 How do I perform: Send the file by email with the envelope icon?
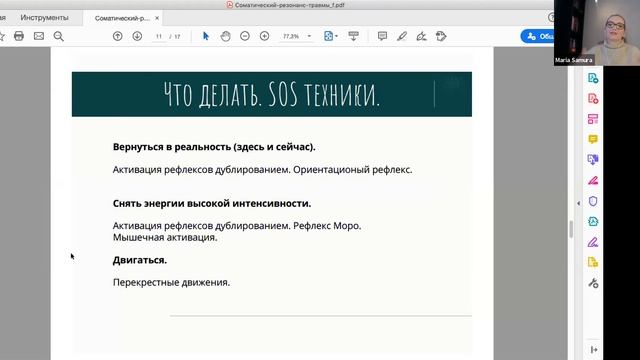pyautogui.click(x=39, y=36)
